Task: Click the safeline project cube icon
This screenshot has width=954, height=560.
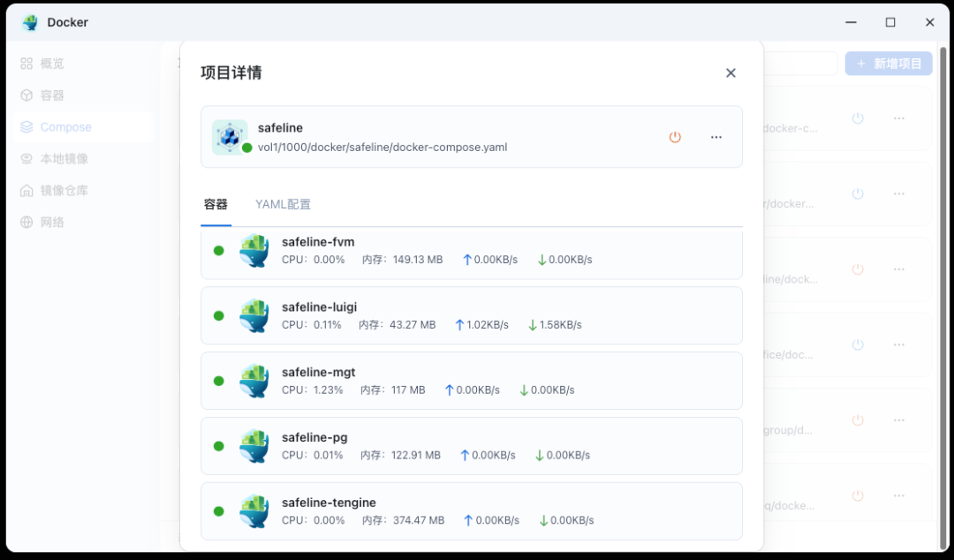Action: pos(230,137)
